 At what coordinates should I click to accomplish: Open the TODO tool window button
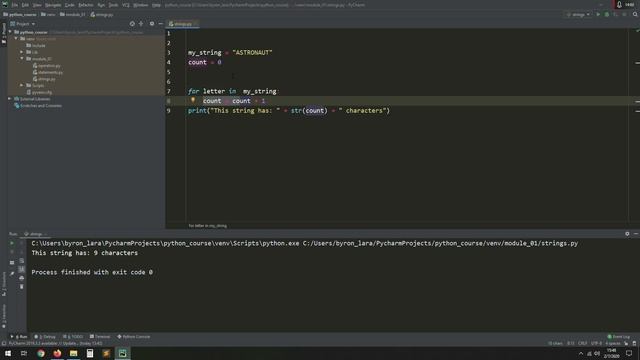pos(73,337)
